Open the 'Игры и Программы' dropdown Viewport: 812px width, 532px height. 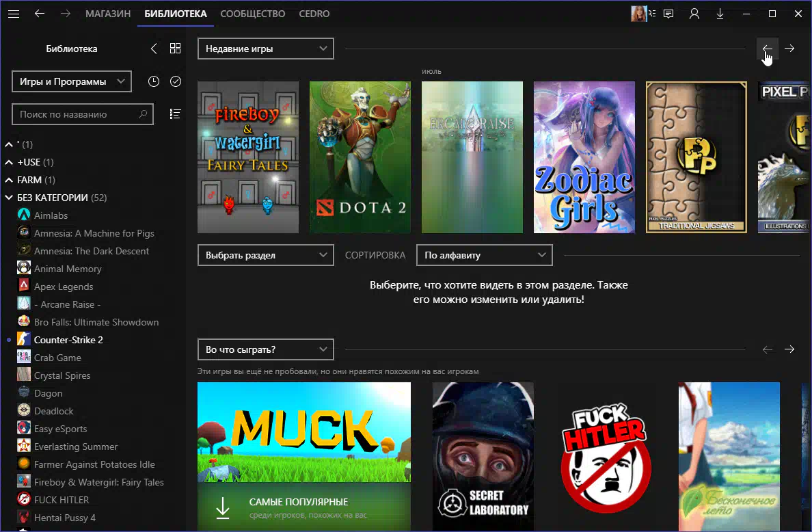coord(72,81)
